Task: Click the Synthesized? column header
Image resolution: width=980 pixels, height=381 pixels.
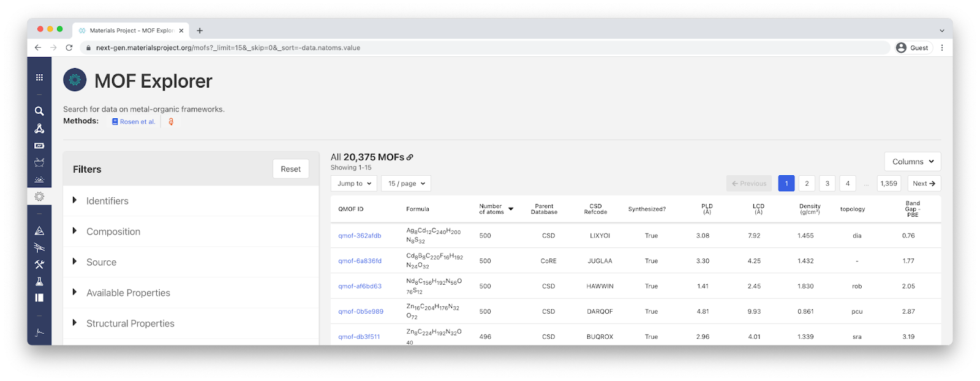Action: [x=647, y=209]
